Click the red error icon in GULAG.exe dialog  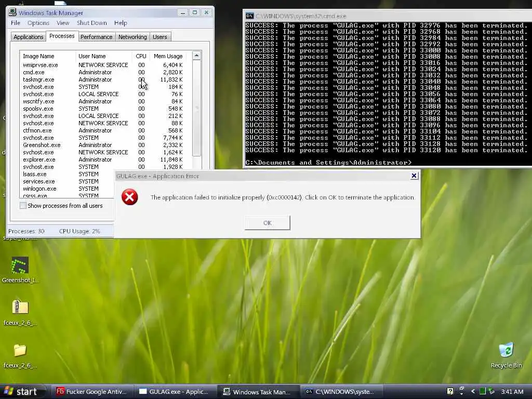pos(129,197)
